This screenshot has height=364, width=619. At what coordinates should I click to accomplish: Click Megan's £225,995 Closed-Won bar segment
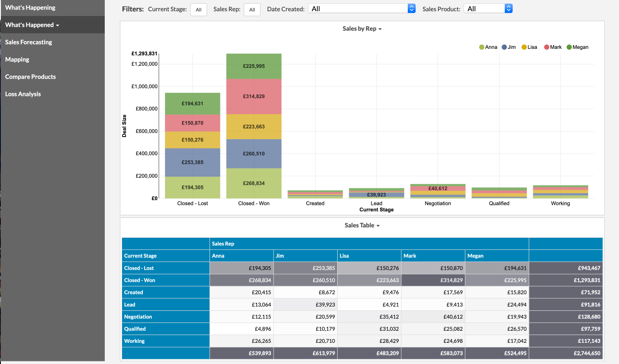(x=254, y=67)
